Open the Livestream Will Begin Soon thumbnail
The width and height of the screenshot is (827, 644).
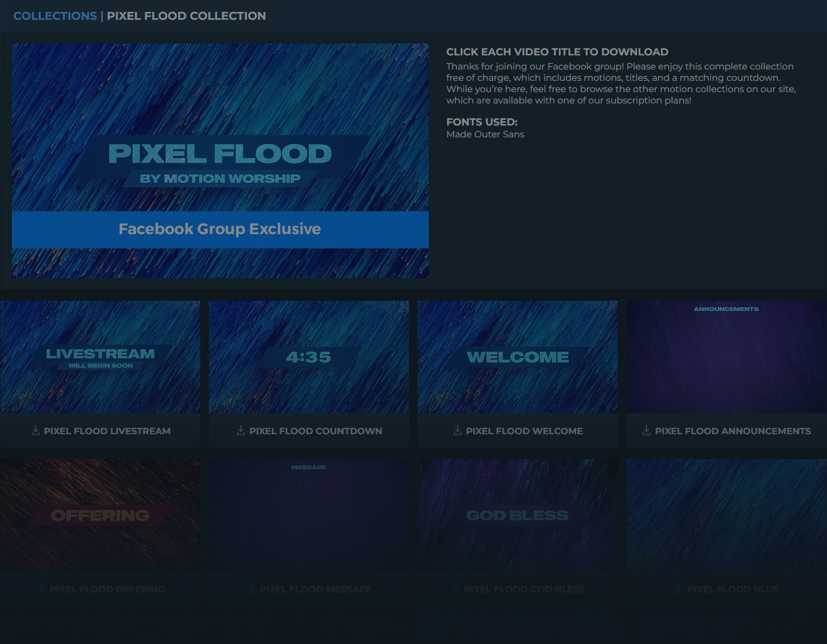[100, 357]
